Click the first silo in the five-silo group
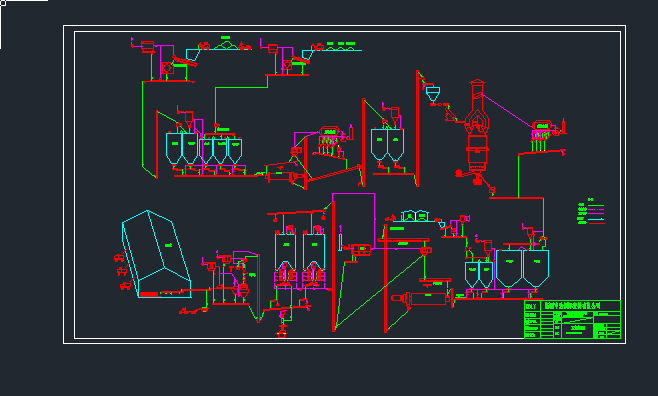Viewport: 658px width, 396px height. [x=174, y=148]
